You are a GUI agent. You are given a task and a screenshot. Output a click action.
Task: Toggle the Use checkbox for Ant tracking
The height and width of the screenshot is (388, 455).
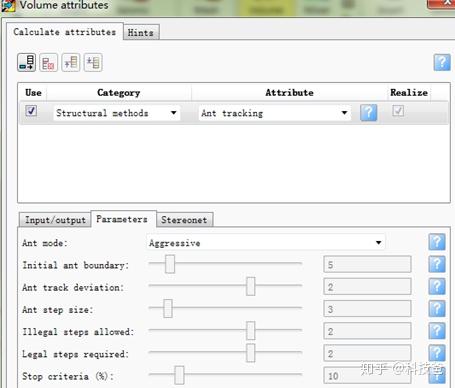pos(31,110)
